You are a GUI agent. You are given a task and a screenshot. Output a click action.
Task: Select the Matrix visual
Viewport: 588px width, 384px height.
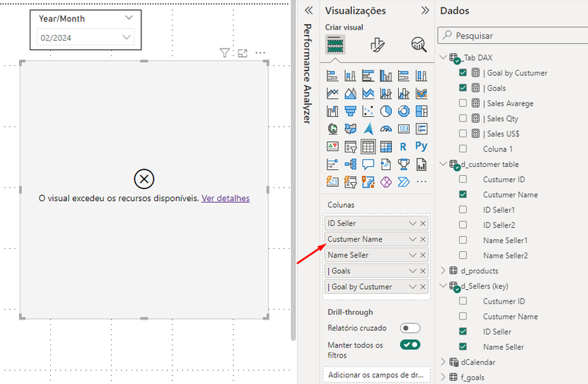tap(386, 146)
